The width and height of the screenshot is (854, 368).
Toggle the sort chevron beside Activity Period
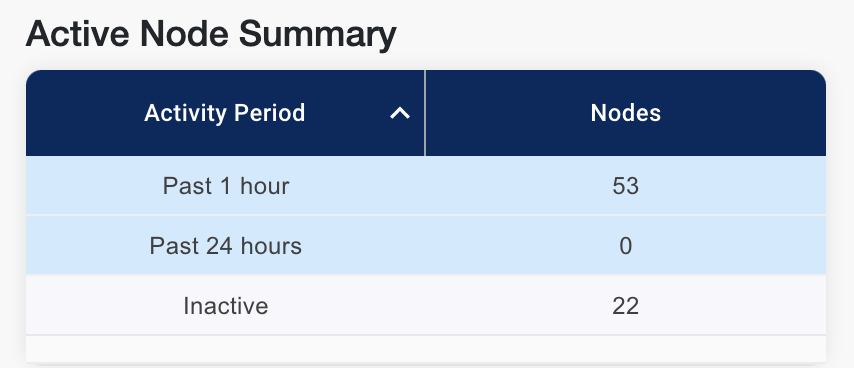[x=400, y=113]
